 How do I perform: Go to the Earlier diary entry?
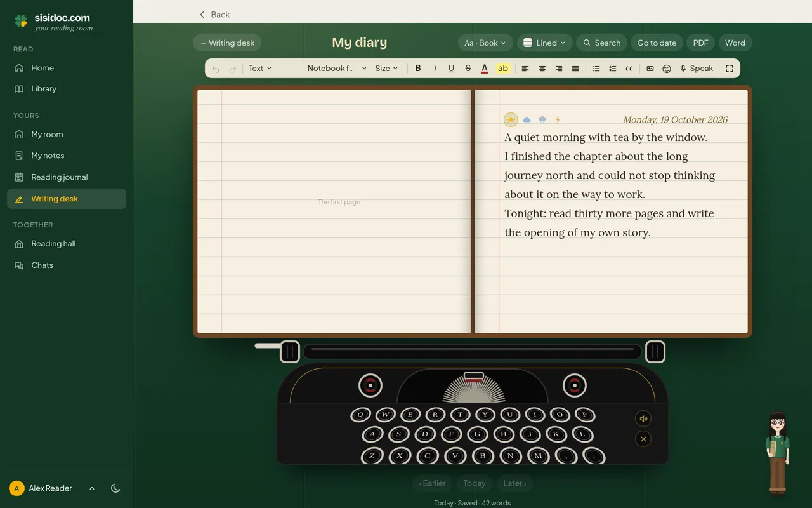pos(432,483)
